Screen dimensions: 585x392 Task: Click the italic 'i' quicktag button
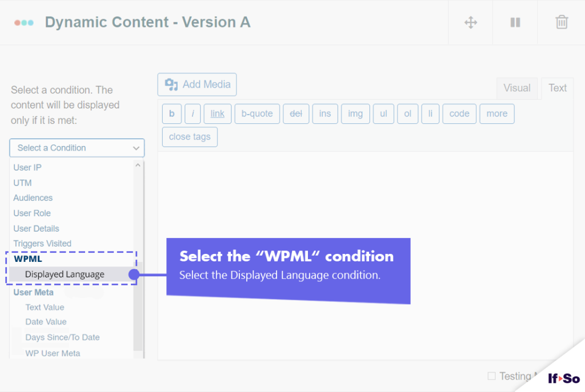pyautogui.click(x=193, y=114)
